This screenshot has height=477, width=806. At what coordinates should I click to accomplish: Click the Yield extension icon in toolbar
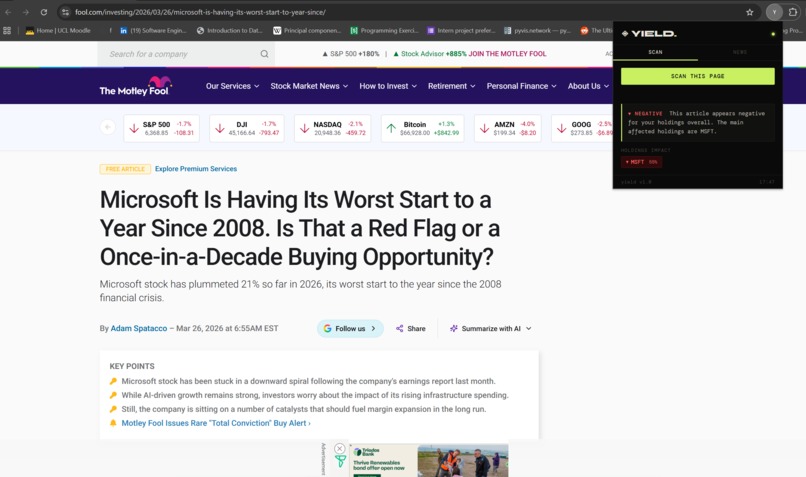point(774,12)
